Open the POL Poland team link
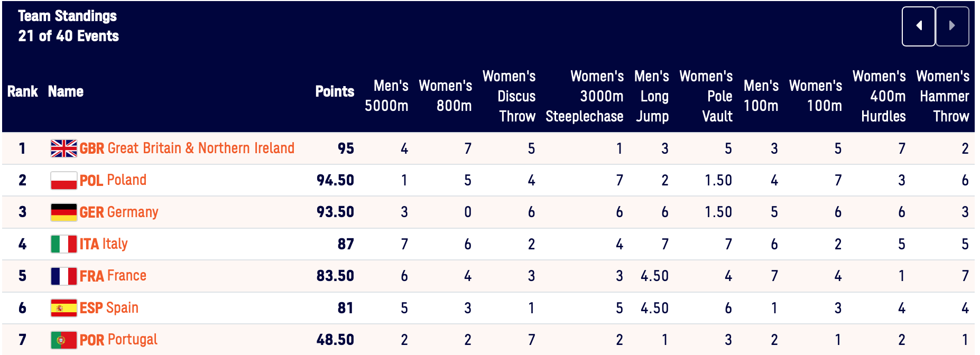 113,180
